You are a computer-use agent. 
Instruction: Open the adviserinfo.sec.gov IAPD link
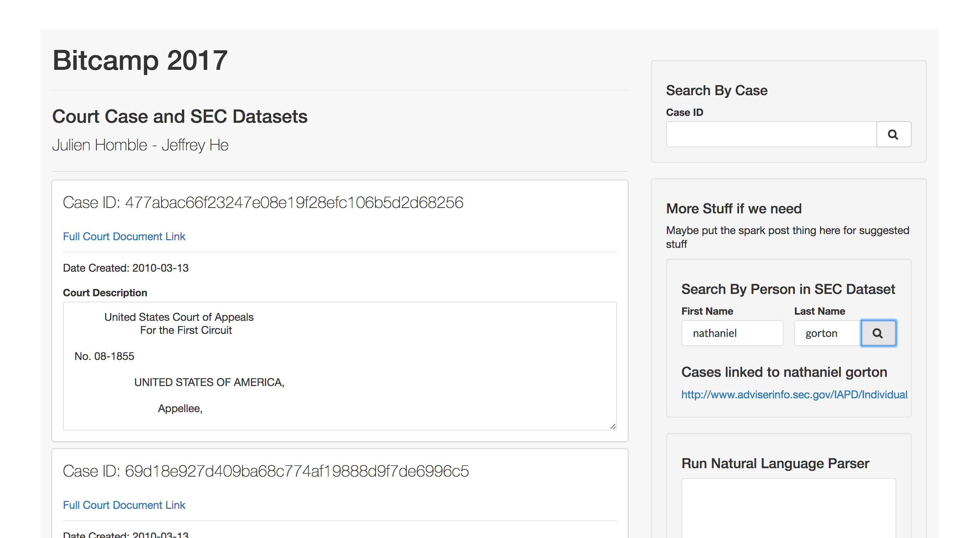pyautogui.click(x=794, y=394)
